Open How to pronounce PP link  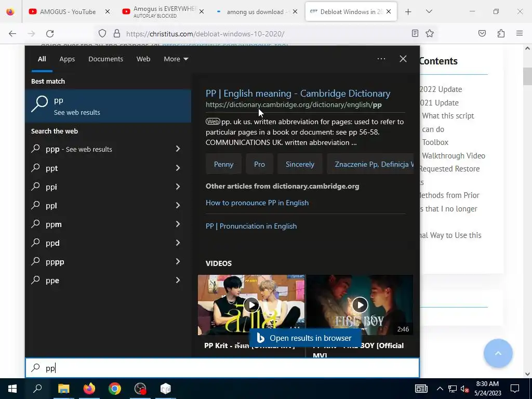pos(257,203)
